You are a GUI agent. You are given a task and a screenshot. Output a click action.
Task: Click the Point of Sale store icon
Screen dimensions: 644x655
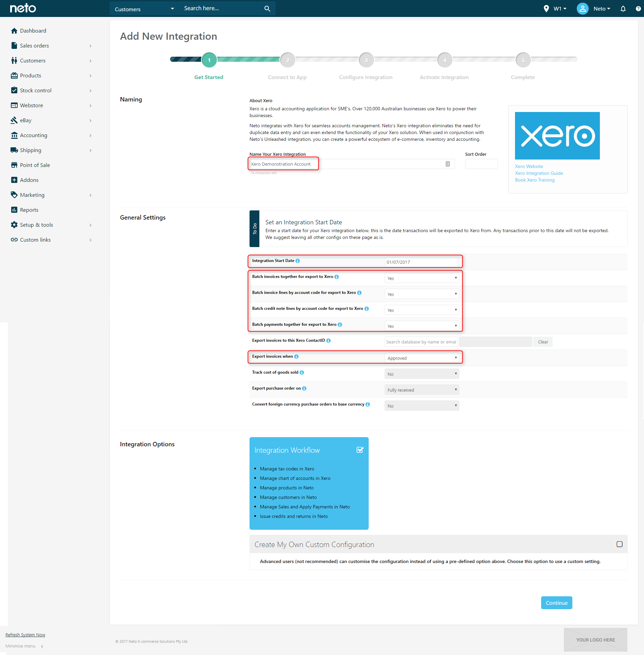point(14,165)
